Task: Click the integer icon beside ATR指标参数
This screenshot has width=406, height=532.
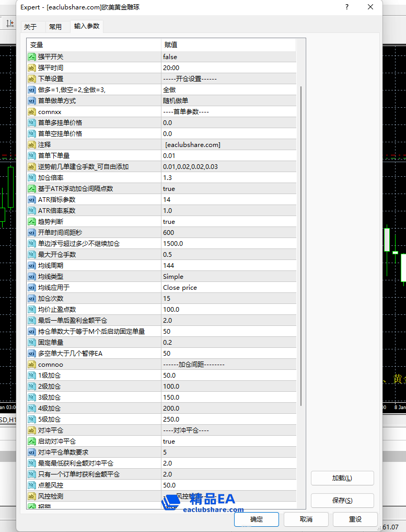Action: coord(31,200)
